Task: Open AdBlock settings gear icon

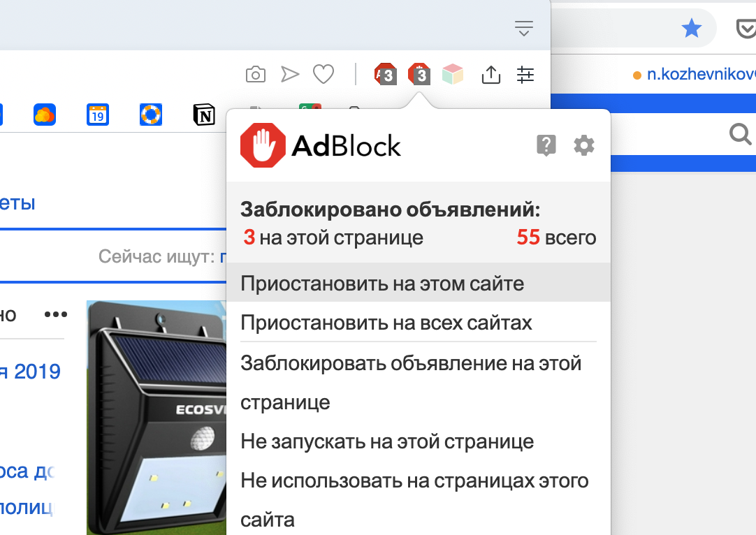Action: point(584,145)
